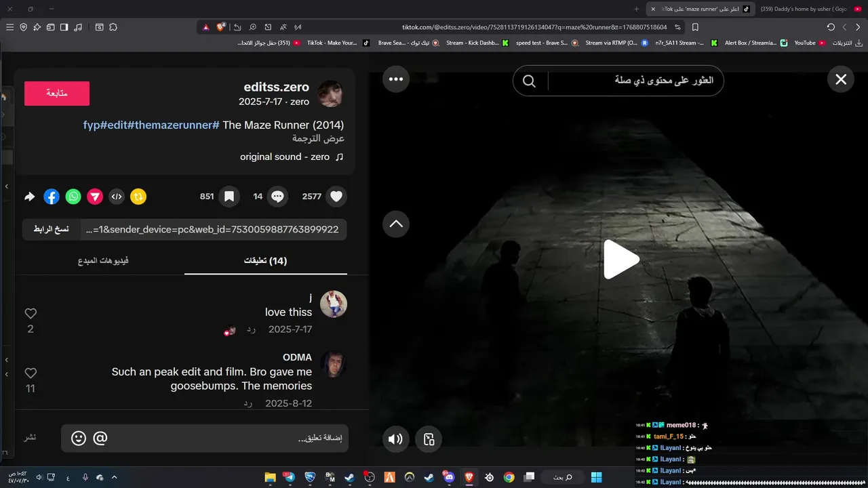
Task: Open the three-dots more options menu
Action: point(396,79)
